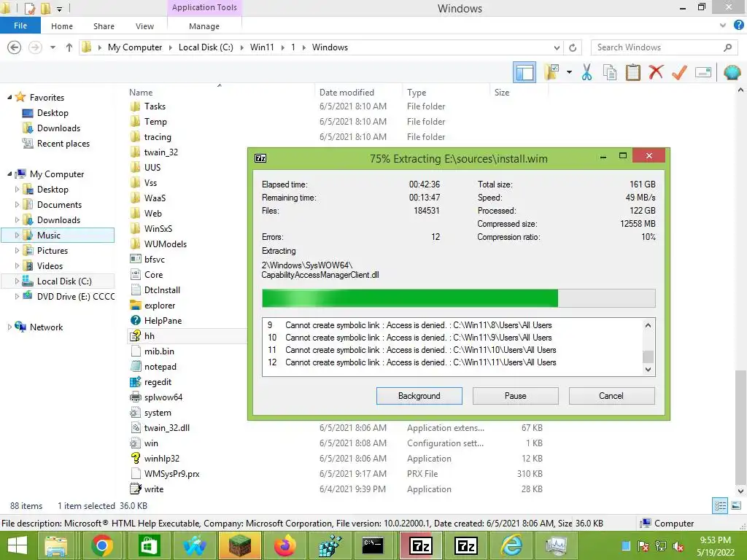The height and width of the screenshot is (560, 747).
Task: Click the red X Delete icon
Action: (656, 72)
